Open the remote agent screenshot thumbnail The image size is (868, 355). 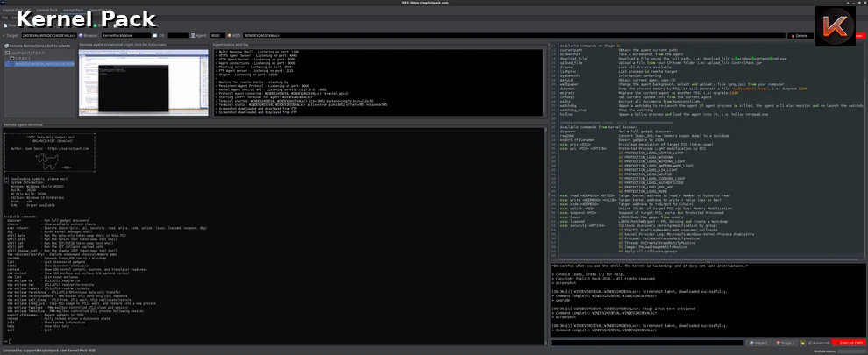pyautogui.click(x=144, y=82)
